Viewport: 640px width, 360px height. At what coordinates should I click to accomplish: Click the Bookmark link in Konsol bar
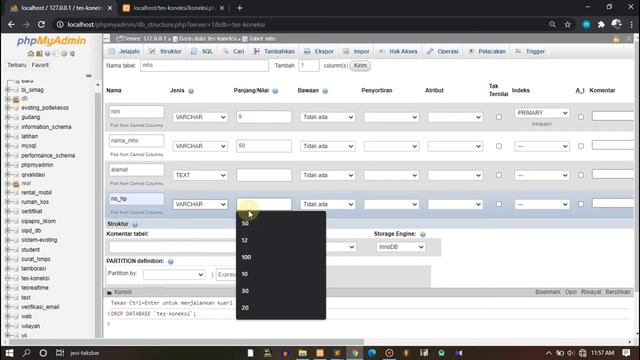548,292
